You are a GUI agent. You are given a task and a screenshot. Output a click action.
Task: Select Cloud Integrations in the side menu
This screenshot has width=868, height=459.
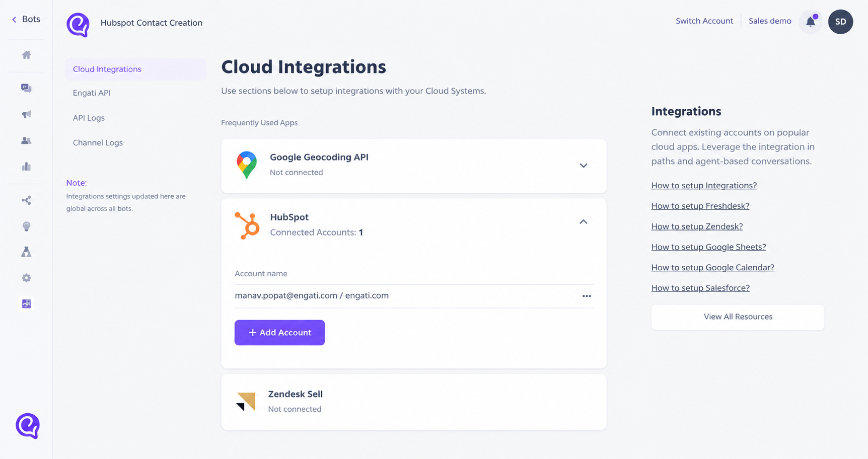click(x=136, y=69)
